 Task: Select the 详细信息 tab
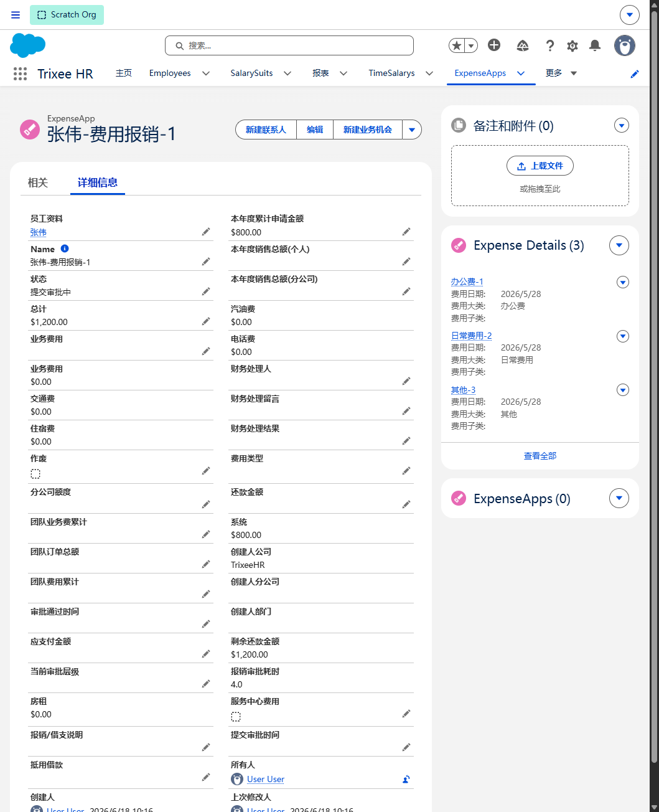coord(98,182)
